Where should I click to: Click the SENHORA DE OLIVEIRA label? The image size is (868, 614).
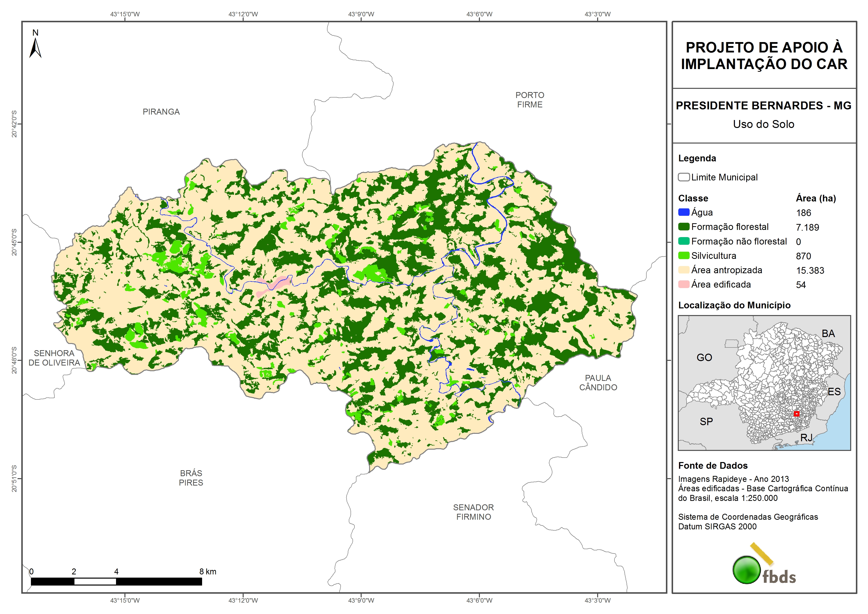tap(54, 358)
